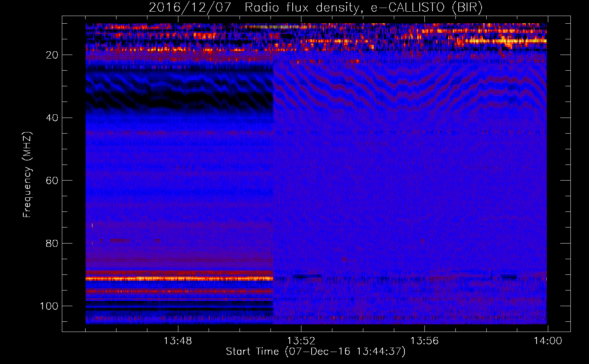Click the 60 frequency tick label
589x364 pixels.
tap(52, 181)
